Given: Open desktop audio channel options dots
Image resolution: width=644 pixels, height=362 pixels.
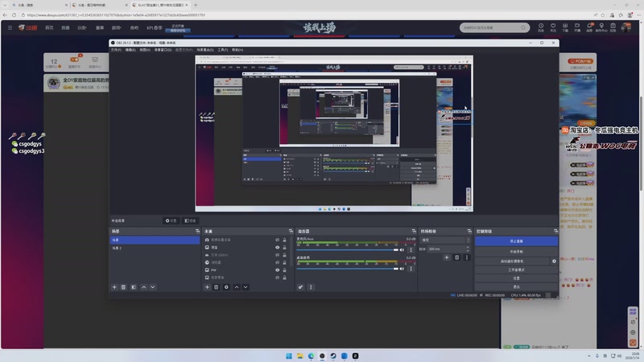Looking at the screenshot, I should pos(411,269).
